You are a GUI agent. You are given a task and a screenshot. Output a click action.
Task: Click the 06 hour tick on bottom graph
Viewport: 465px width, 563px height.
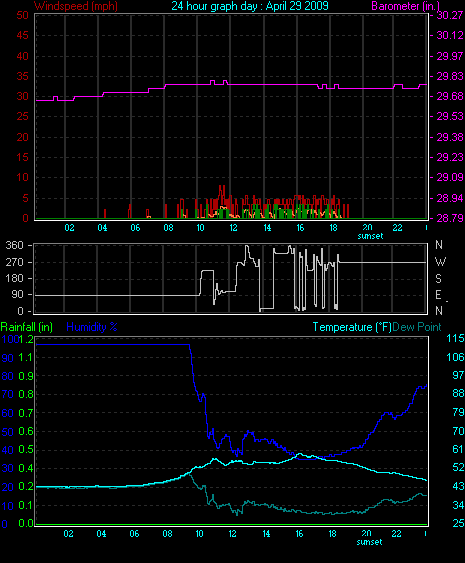(x=134, y=534)
